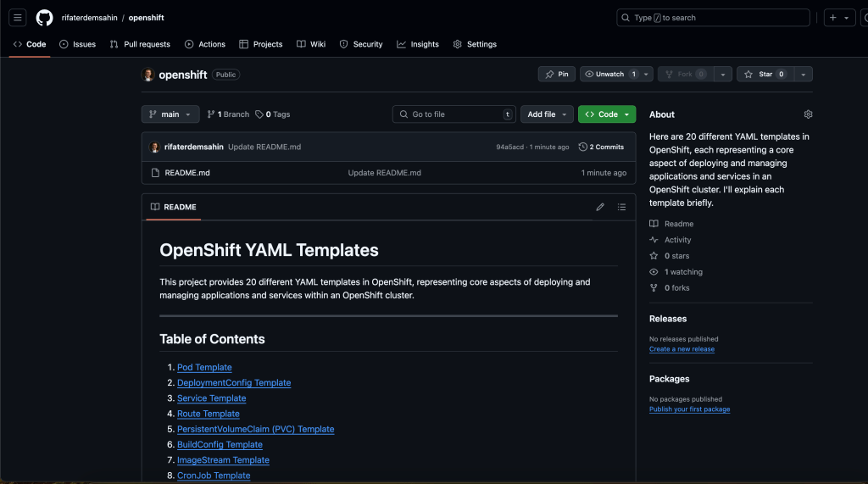
Task: Click the owner avatar beside openshift title
Action: pyautogui.click(x=147, y=75)
